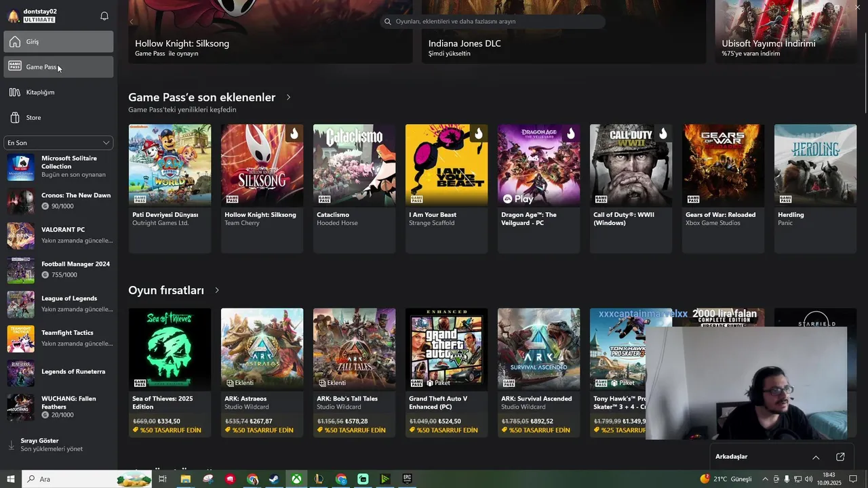The width and height of the screenshot is (868, 488).
Task: Click flame icon on I Am Your Beast
Action: 478,134
